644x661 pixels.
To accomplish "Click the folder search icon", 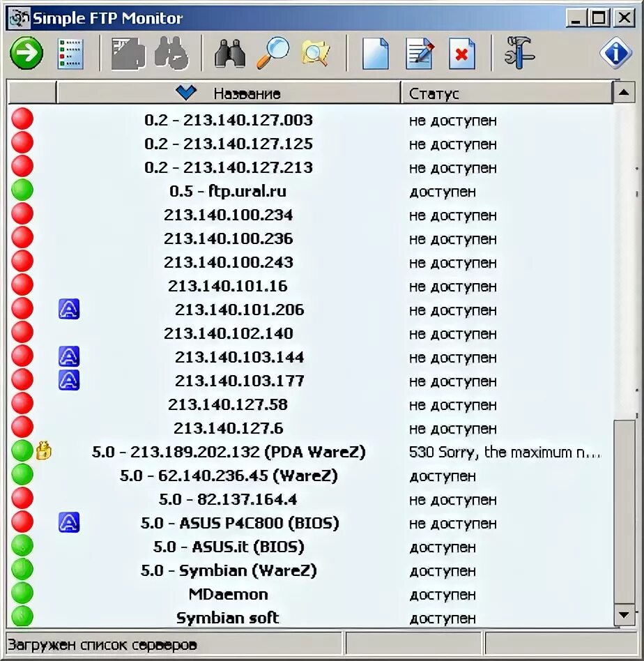I will point(314,54).
